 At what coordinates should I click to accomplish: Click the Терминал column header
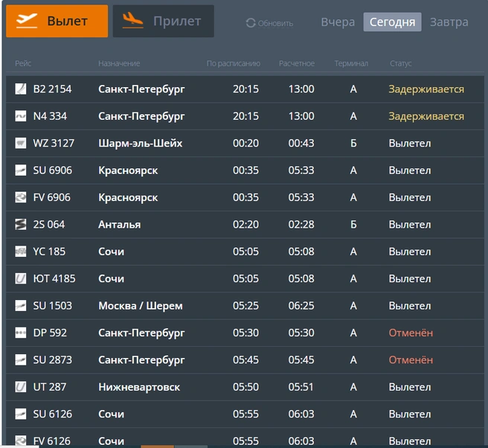(351, 63)
